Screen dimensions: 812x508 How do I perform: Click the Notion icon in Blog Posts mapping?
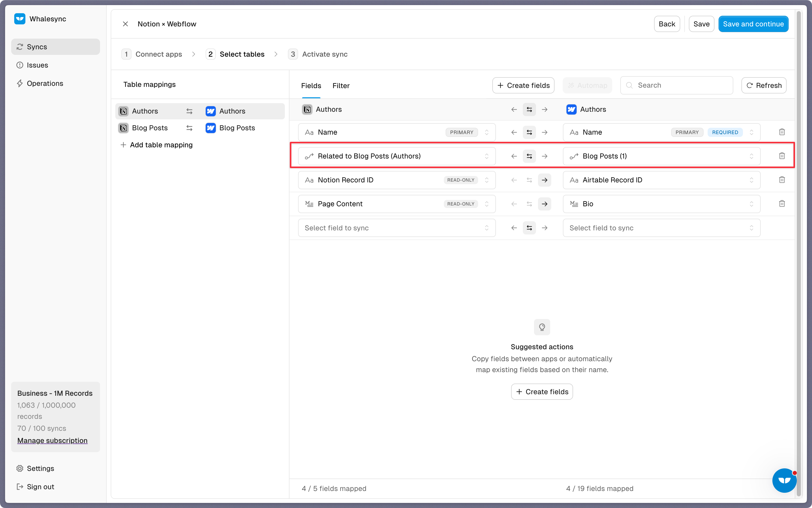pos(124,128)
